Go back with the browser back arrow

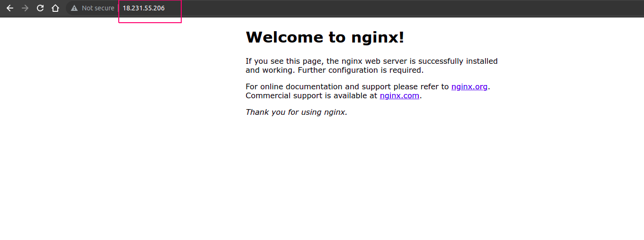(x=10, y=8)
